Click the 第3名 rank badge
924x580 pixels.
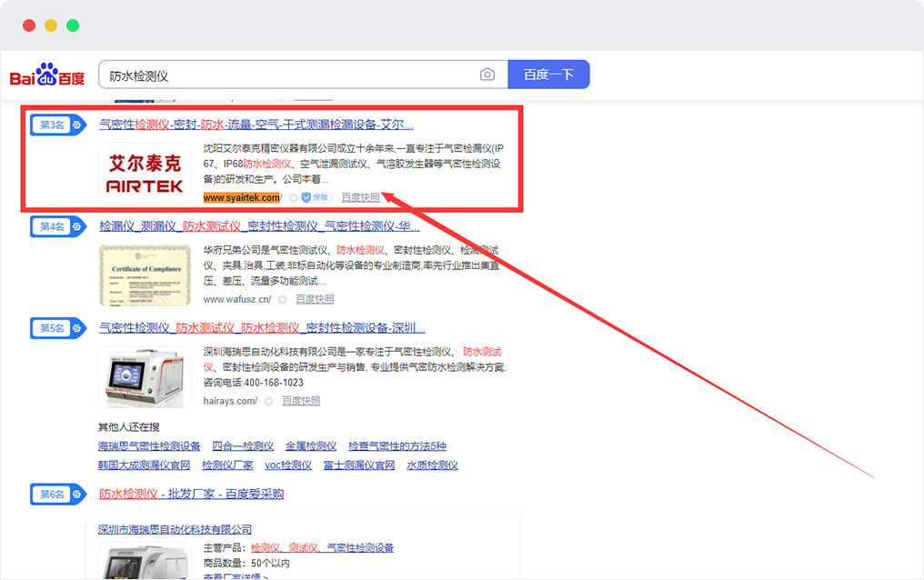(58, 125)
